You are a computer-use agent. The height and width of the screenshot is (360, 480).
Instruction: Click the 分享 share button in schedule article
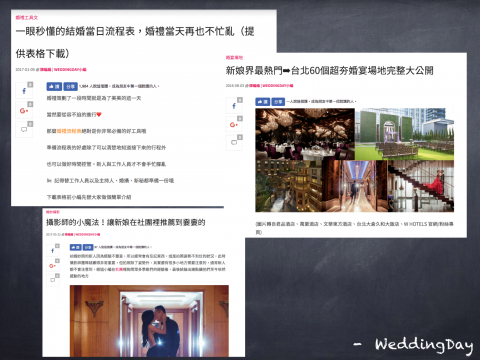[x=70, y=87]
